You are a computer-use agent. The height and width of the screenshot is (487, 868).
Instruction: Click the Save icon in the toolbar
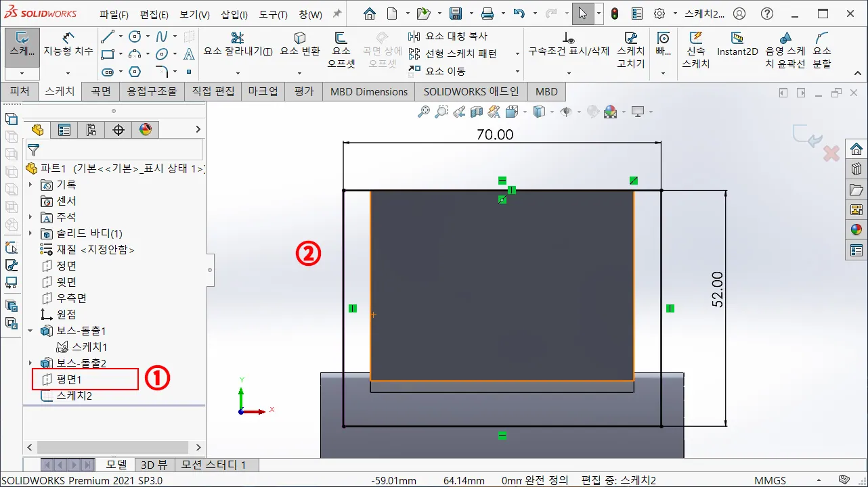click(x=456, y=14)
